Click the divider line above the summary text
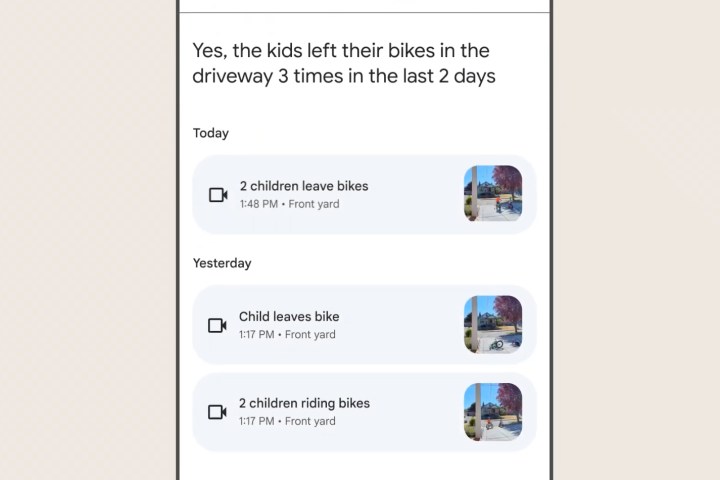Viewport: 720px width, 480px height. (364, 12)
